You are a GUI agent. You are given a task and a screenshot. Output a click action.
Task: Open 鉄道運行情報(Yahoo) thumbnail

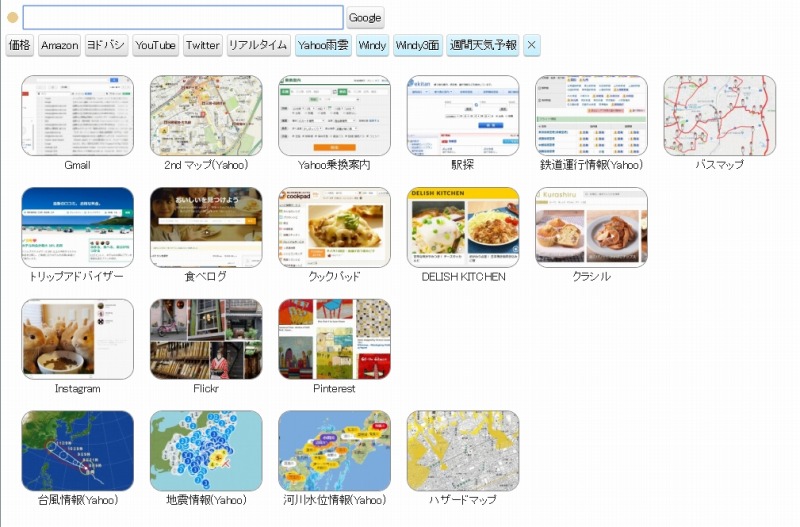tap(591, 116)
